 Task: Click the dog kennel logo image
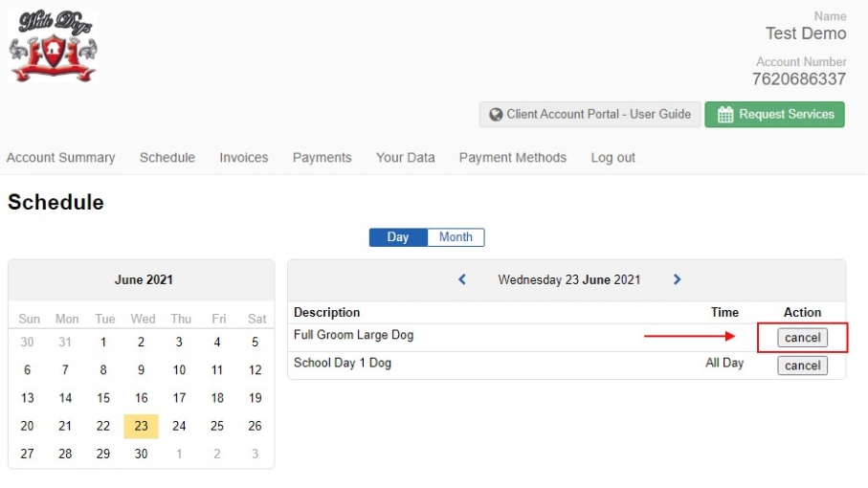(x=54, y=46)
